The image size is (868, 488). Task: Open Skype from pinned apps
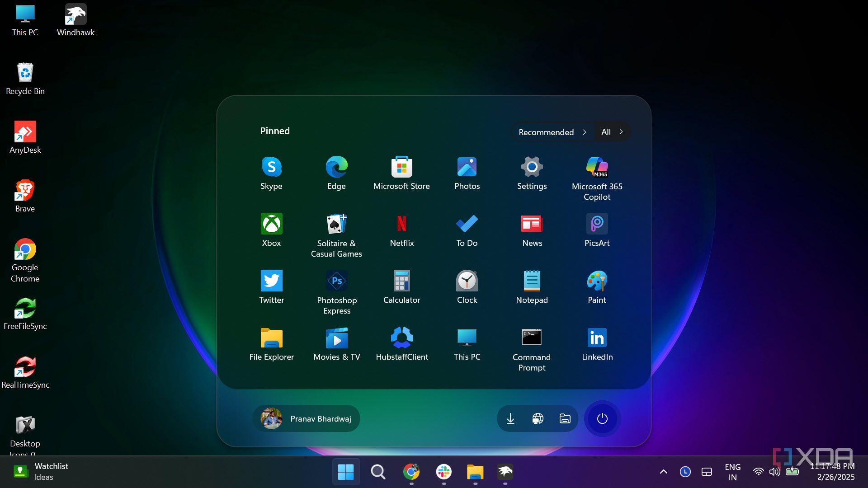(271, 174)
